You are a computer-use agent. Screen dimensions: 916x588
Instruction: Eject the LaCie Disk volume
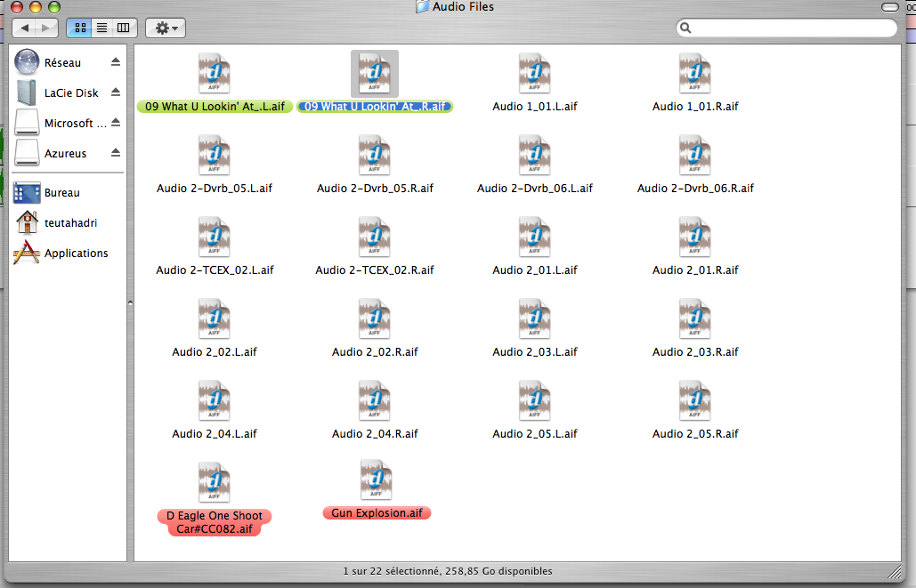[116, 93]
